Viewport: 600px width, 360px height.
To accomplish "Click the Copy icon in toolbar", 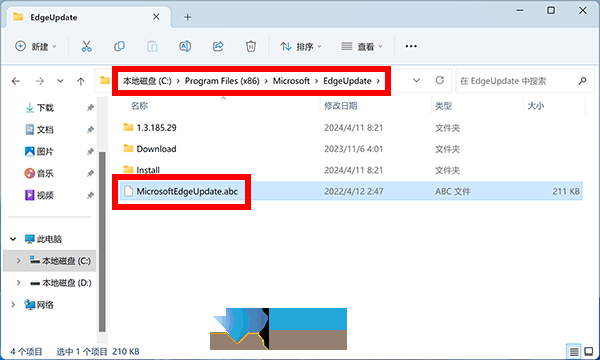I will 119,46.
